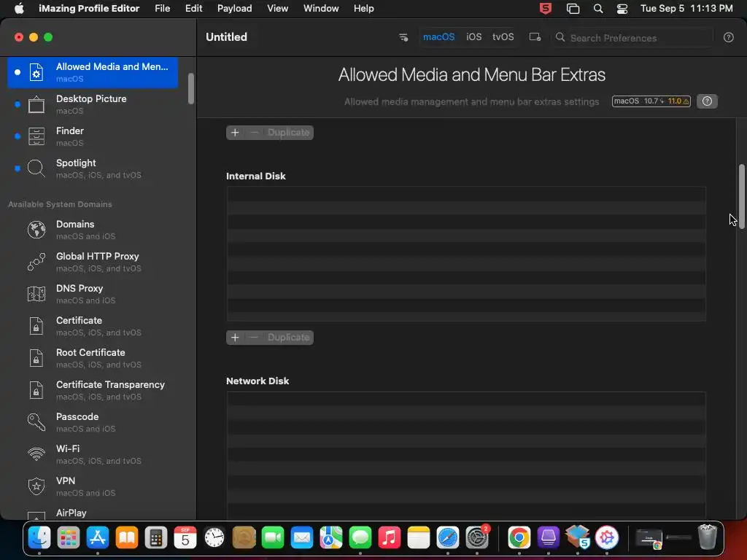Open the Window menu

click(321, 9)
